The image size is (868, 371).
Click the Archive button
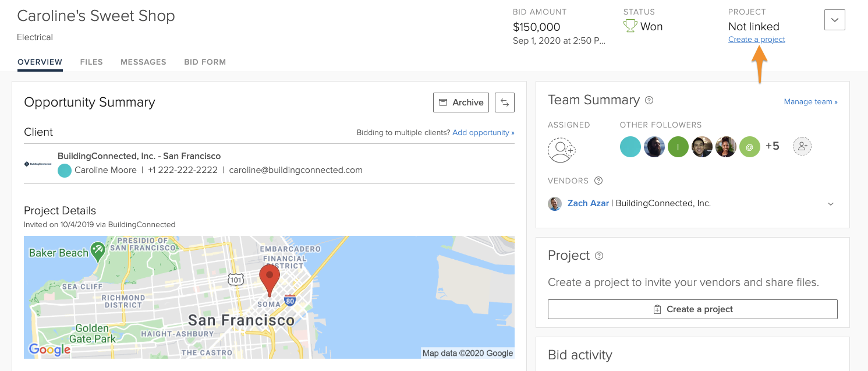[460, 103]
